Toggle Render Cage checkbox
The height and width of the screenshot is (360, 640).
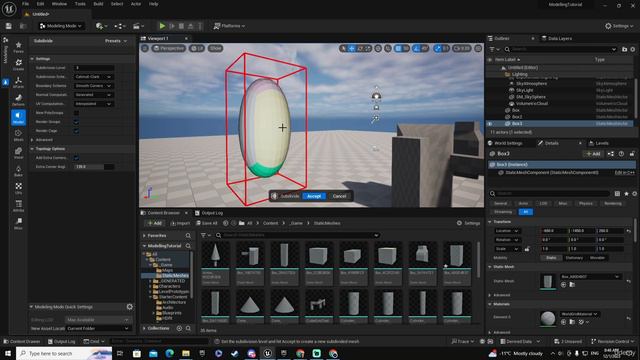(x=76, y=131)
